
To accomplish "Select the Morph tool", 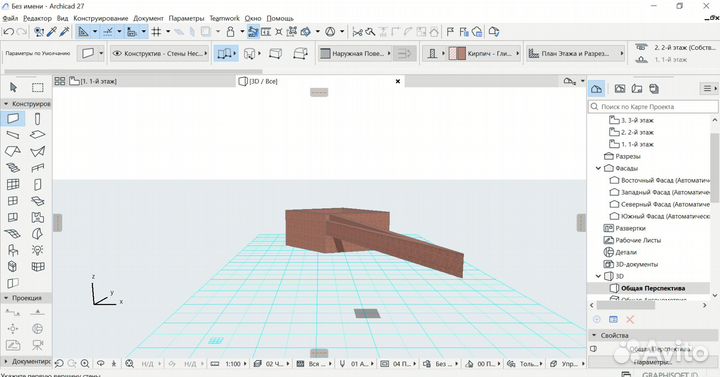I will [x=38, y=234].
